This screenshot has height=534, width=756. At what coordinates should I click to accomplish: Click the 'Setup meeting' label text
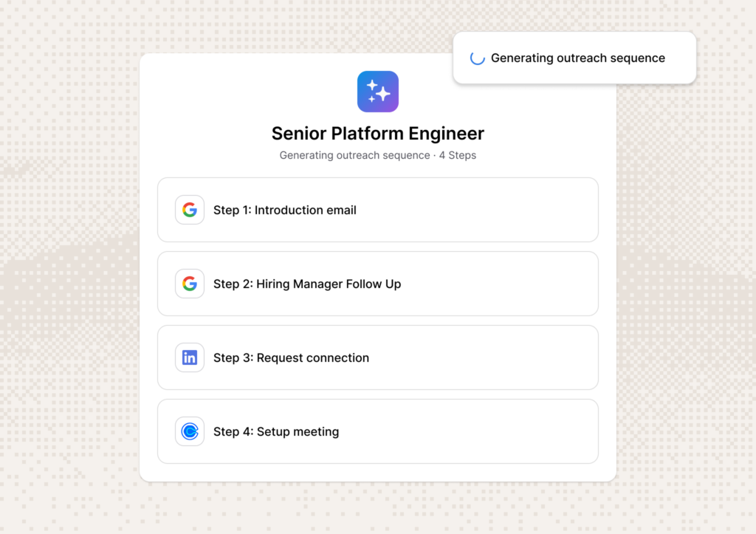(x=298, y=432)
